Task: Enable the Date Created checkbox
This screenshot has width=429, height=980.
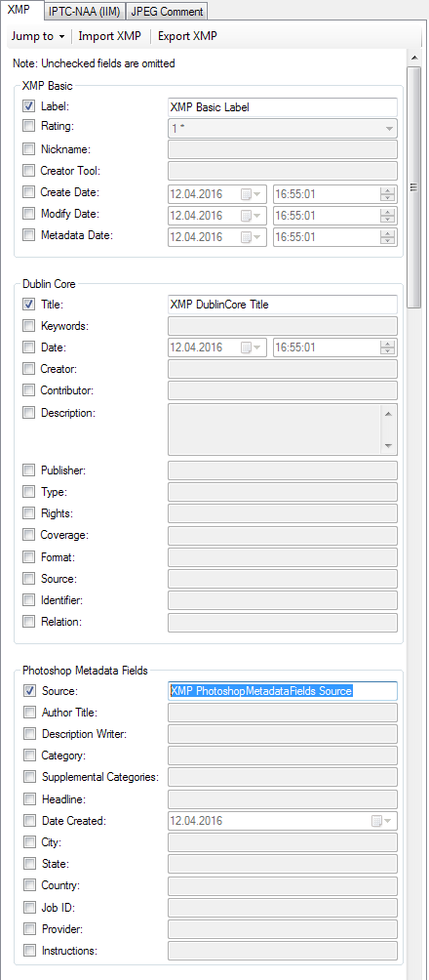Action: pos(29,820)
